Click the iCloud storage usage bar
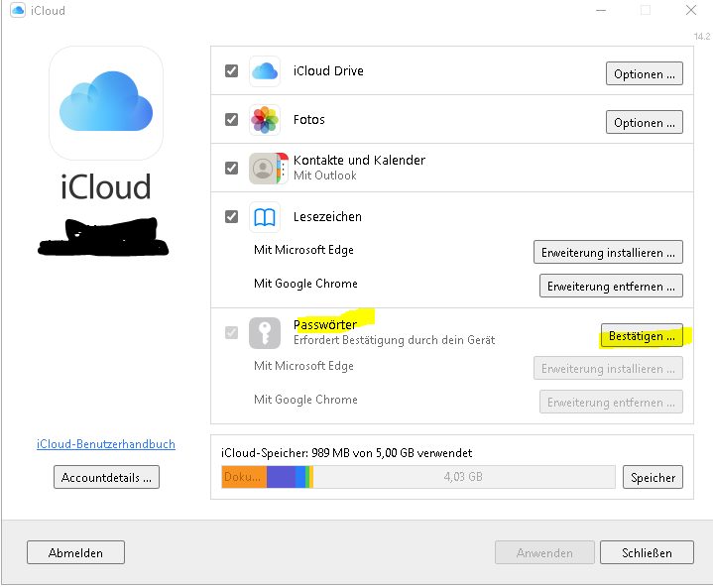Screen dimensions: 713x588 click(419, 476)
